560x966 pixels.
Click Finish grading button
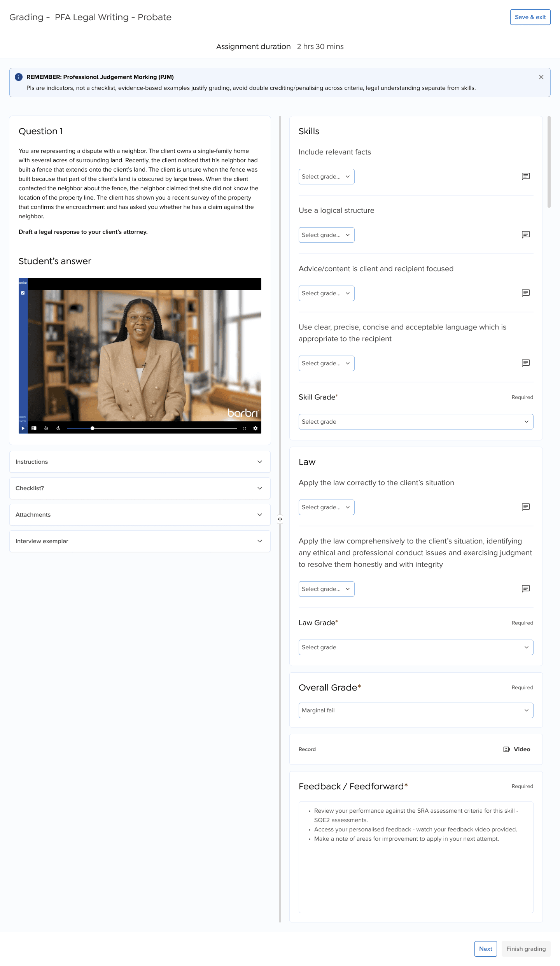(x=526, y=949)
